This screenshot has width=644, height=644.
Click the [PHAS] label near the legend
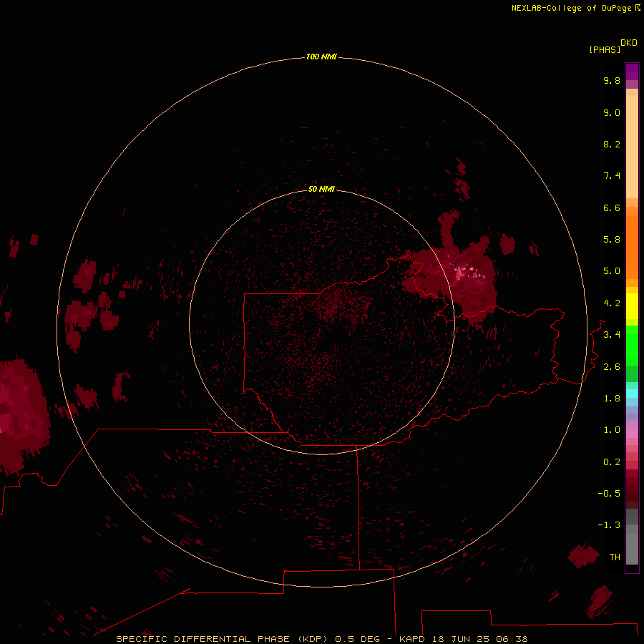tap(605, 49)
